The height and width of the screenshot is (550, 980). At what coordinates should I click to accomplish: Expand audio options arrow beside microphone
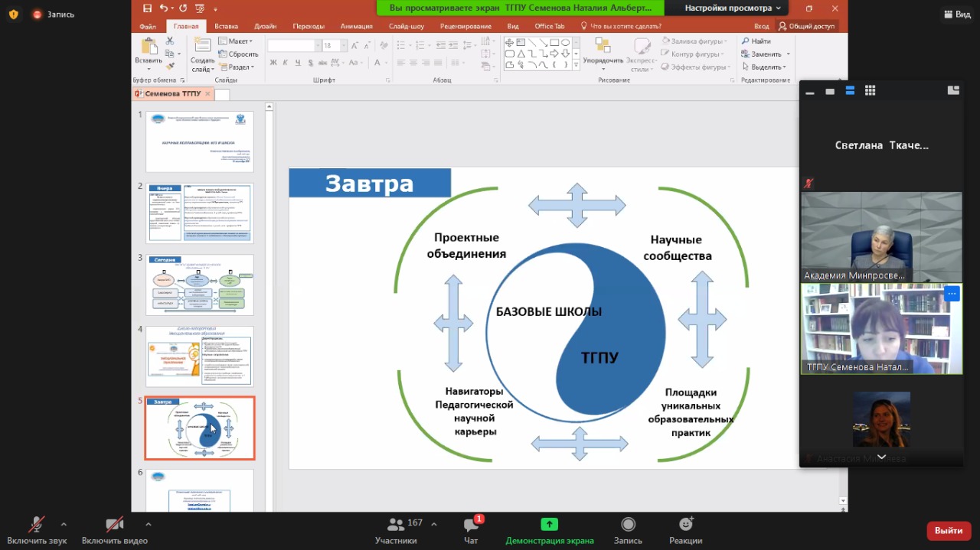pyautogui.click(x=64, y=524)
